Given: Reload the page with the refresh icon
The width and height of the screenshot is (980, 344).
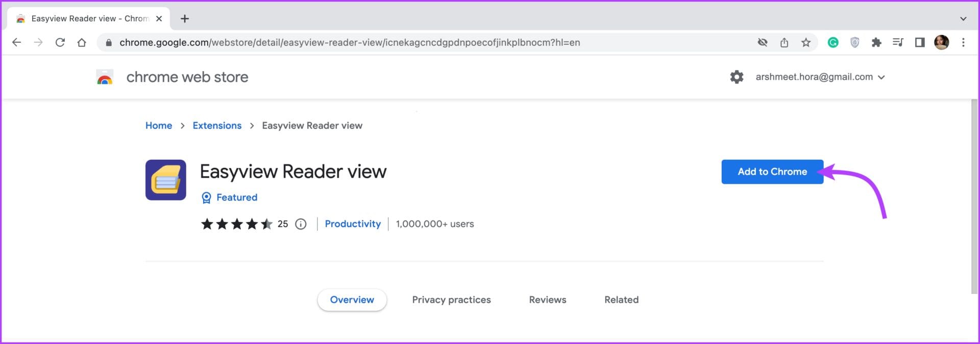Looking at the screenshot, I should coord(60,42).
